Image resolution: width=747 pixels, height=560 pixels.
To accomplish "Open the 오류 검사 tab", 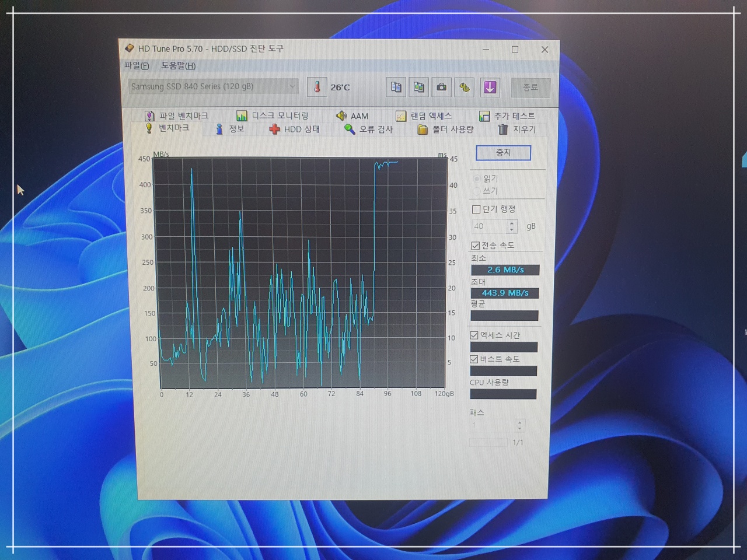I will (369, 129).
